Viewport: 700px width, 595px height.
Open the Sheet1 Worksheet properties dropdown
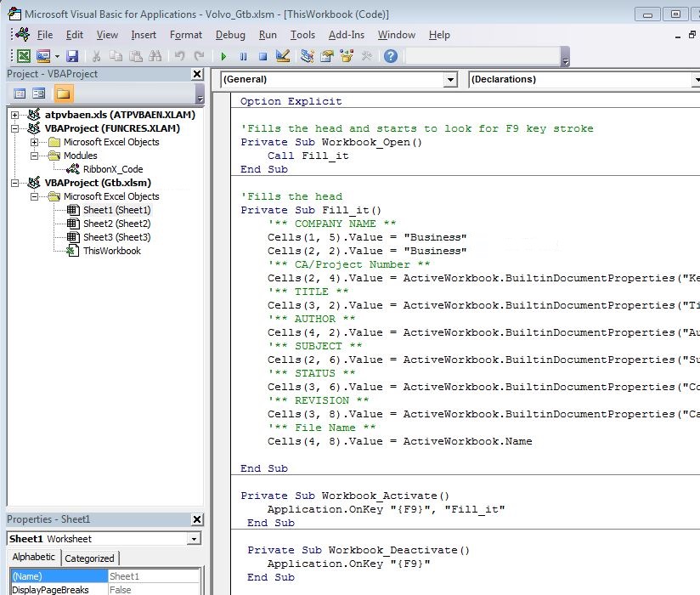coord(194,539)
